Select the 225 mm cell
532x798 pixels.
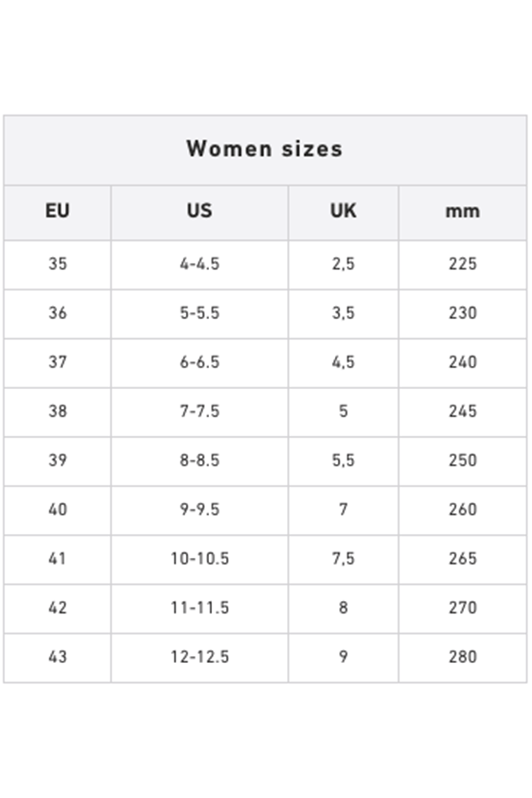click(462, 264)
